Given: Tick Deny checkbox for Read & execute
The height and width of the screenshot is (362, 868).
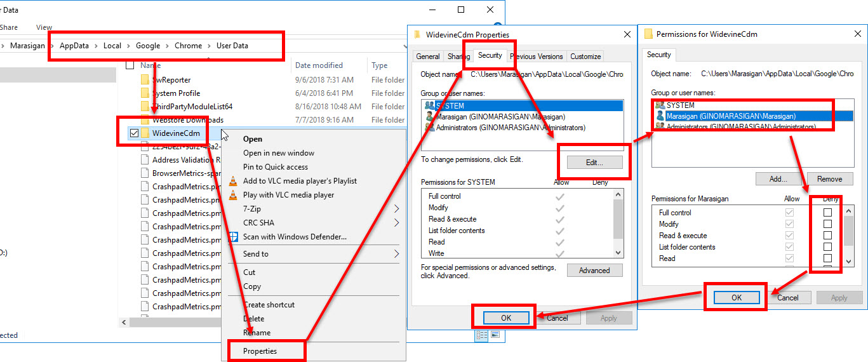Looking at the screenshot, I should (x=827, y=236).
